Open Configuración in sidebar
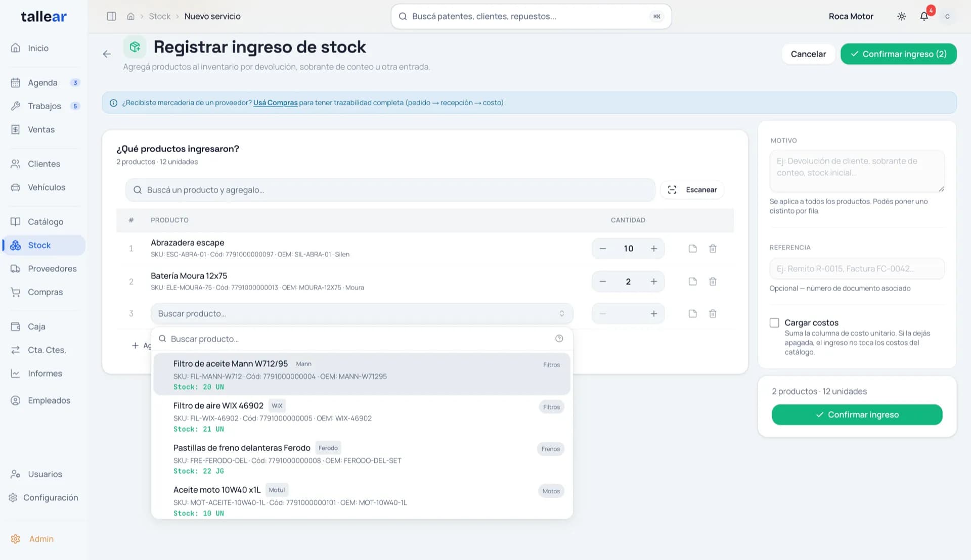 point(43,498)
